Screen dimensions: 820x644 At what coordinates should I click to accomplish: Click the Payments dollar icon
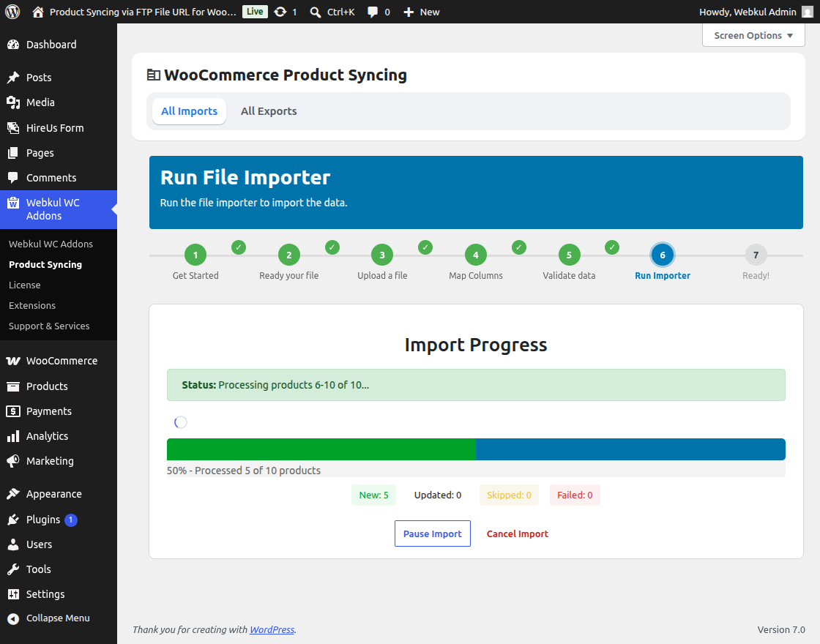click(13, 411)
